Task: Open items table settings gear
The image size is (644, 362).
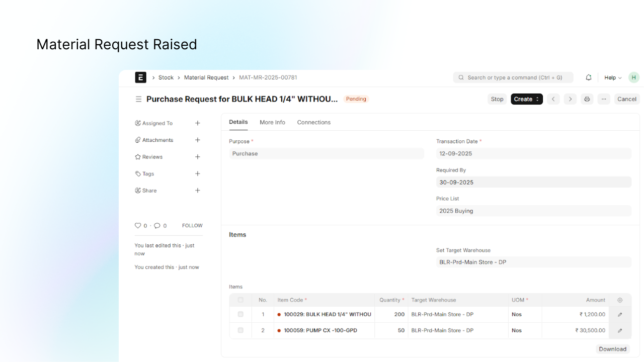Action: click(x=620, y=300)
